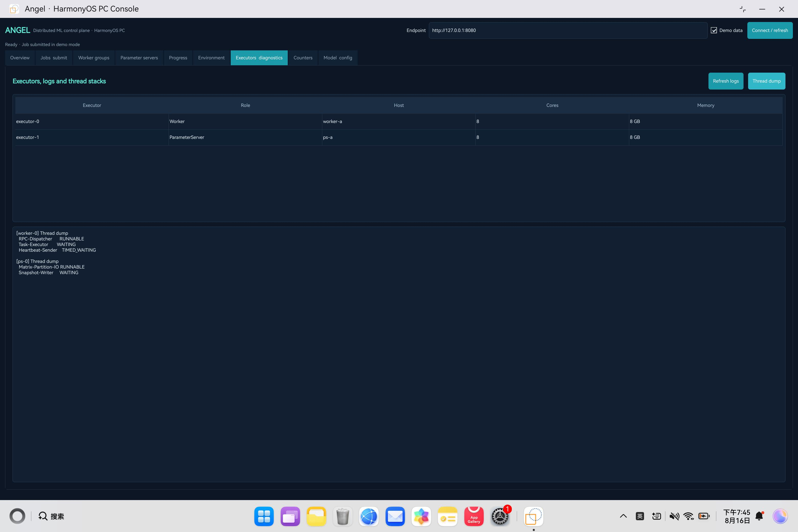The width and height of the screenshot is (798, 532).
Task: Open the App Gallery dock icon
Action: pyautogui.click(x=474, y=516)
